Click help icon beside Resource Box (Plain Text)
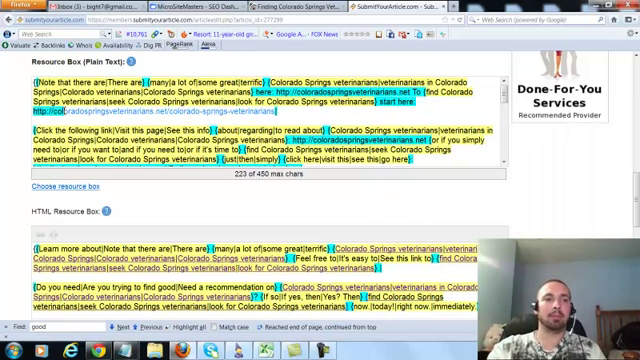The height and width of the screenshot is (360, 640). 131,62
